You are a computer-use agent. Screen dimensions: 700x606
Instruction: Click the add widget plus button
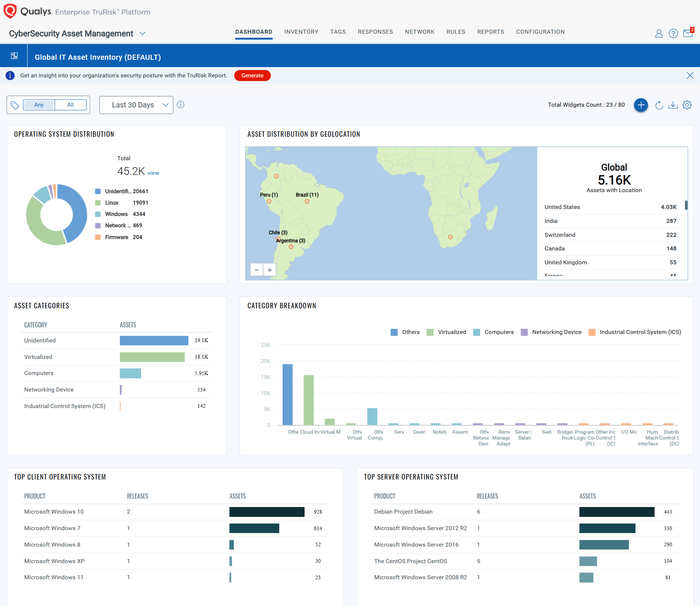tap(641, 105)
